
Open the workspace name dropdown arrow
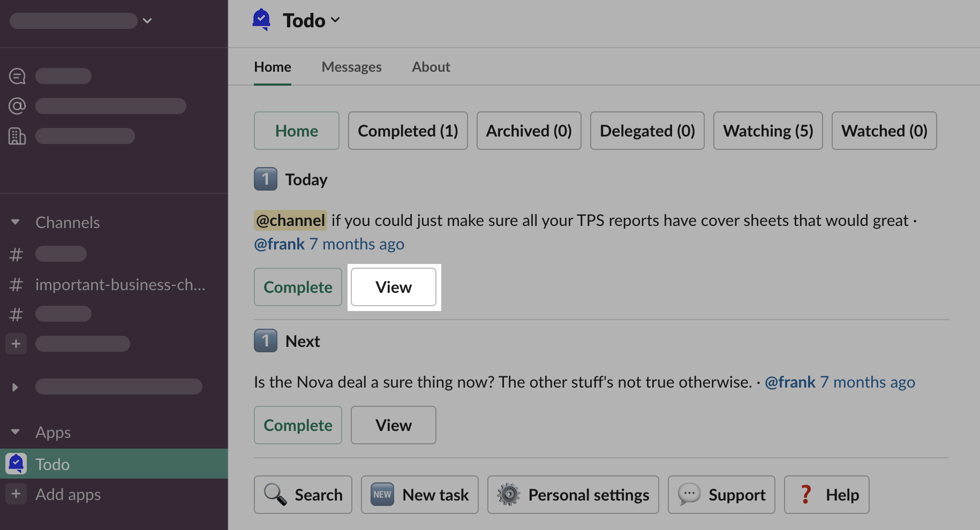[x=147, y=21]
